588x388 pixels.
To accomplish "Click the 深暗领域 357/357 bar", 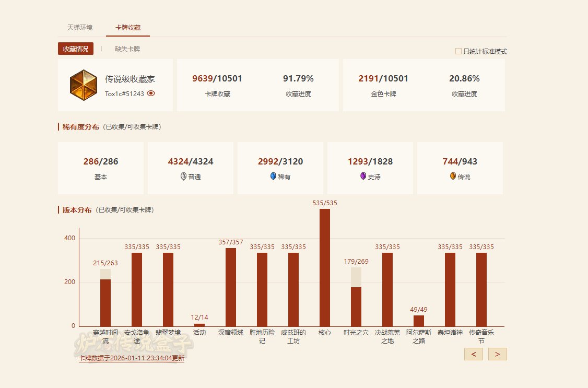I will point(231,287).
